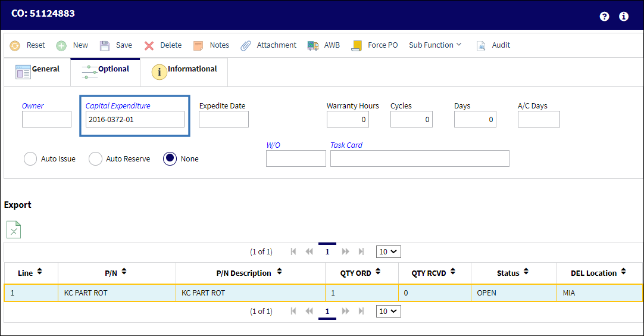Click the Warranty Hours input field
644x336 pixels.
(348, 119)
